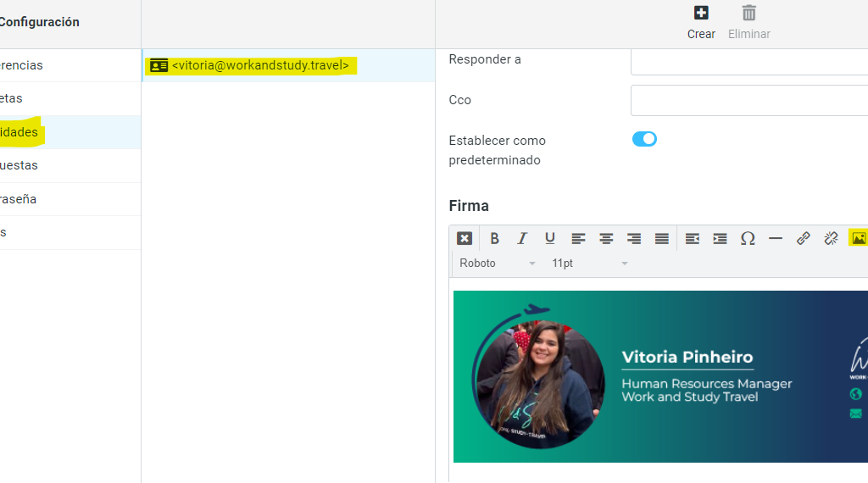Select the vitoria@workandstudy.travel identity card icon
Viewport: 868px width, 483px height.
pos(159,66)
